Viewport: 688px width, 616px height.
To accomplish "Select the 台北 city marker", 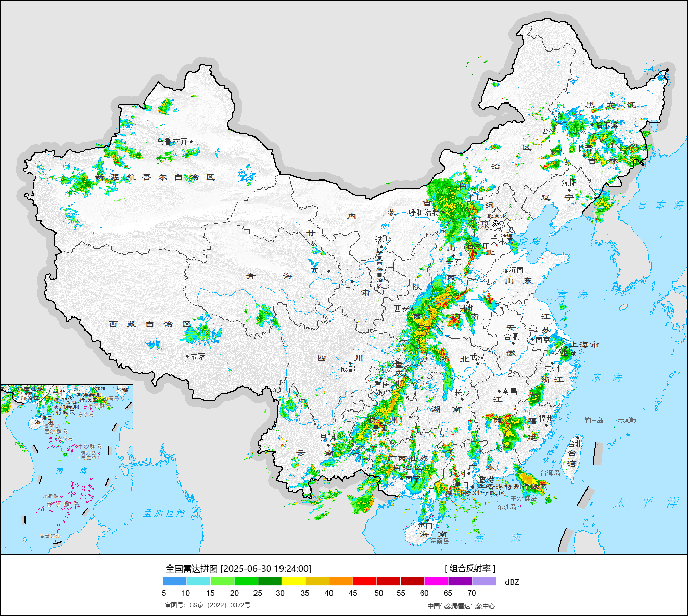I will point(577,437).
